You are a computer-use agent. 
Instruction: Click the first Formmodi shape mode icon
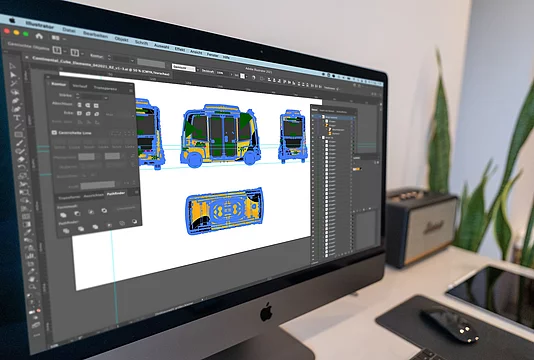63,215
